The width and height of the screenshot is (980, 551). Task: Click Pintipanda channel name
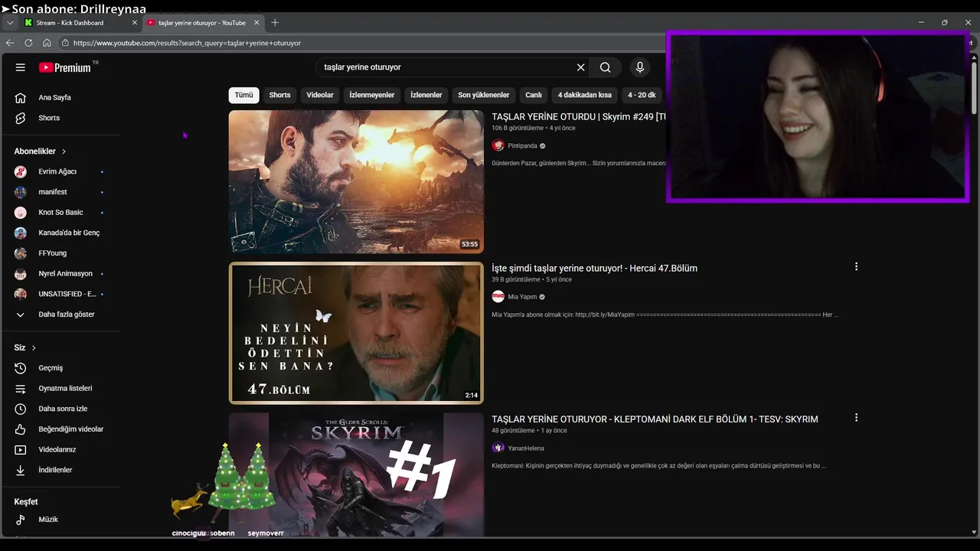pyautogui.click(x=522, y=145)
